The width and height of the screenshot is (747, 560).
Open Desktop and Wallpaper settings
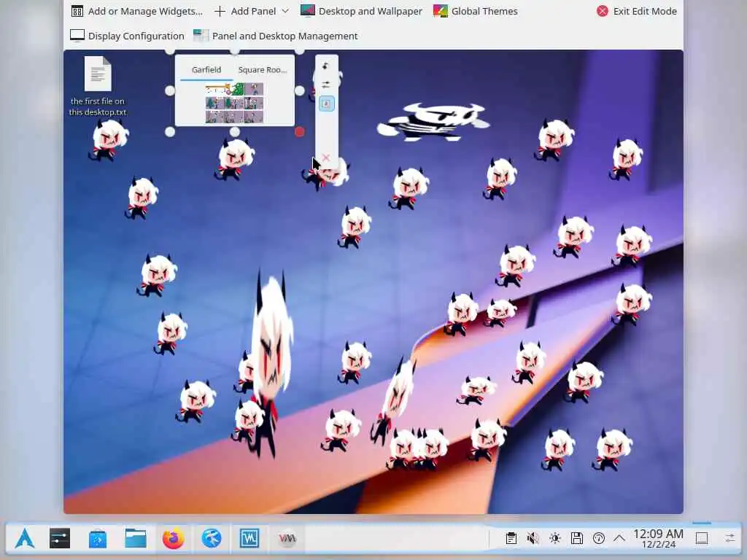point(361,11)
